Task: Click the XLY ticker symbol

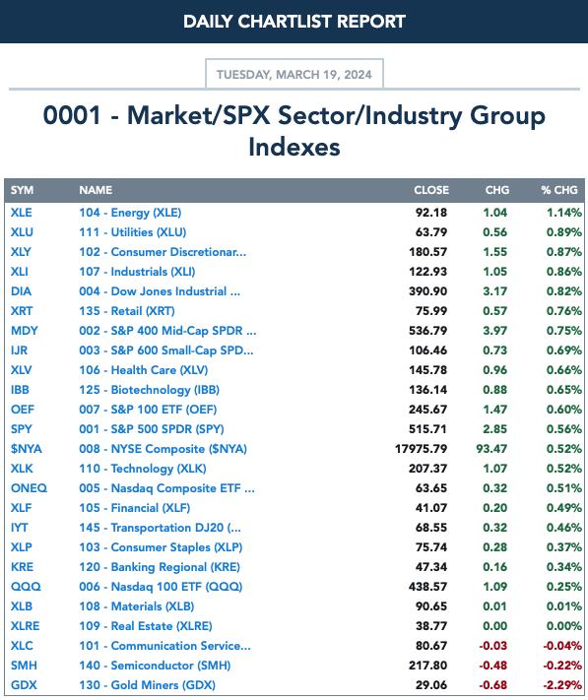Action: 21,252
